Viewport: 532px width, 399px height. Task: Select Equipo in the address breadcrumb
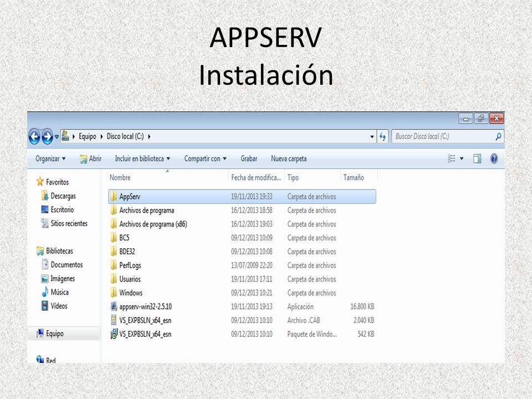click(87, 136)
